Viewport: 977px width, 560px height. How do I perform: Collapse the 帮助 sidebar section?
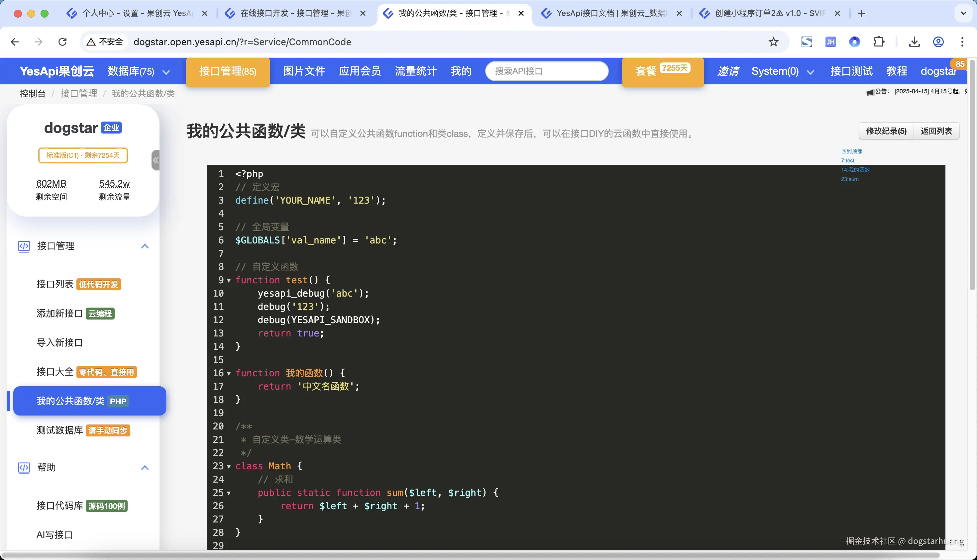point(145,468)
